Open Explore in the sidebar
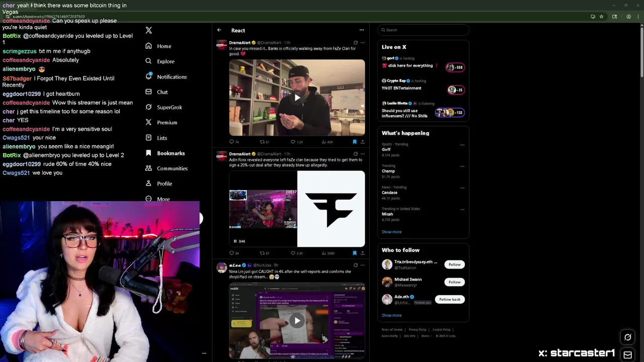The height and width of the screenshot is (362, 644). click(159, 61)
